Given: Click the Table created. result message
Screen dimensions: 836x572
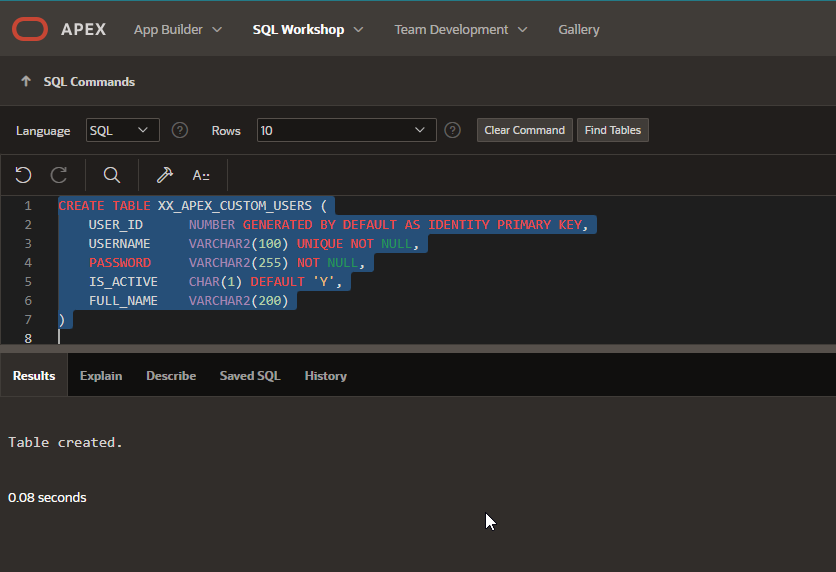Looking at the screenshot, I should pyautogui.click(x=65, y=442).
